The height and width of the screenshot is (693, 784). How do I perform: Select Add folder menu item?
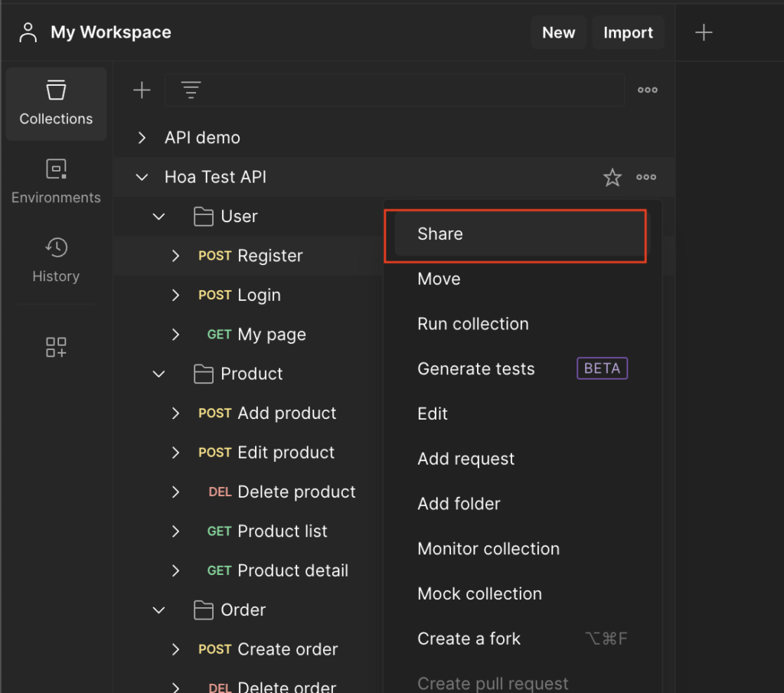pyautogui.click(x=522, y=504)
